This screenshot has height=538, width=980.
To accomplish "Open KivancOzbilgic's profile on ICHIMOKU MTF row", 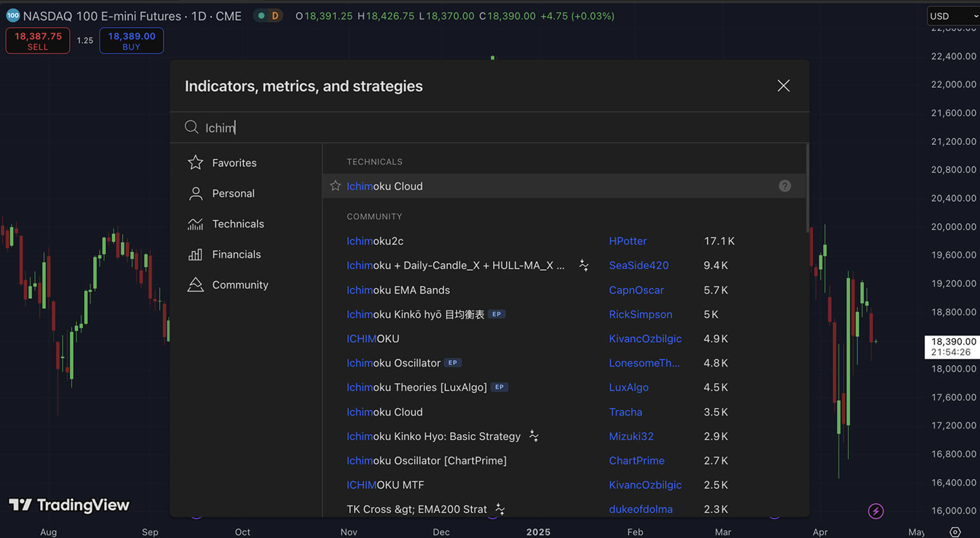I will [645, 485].
